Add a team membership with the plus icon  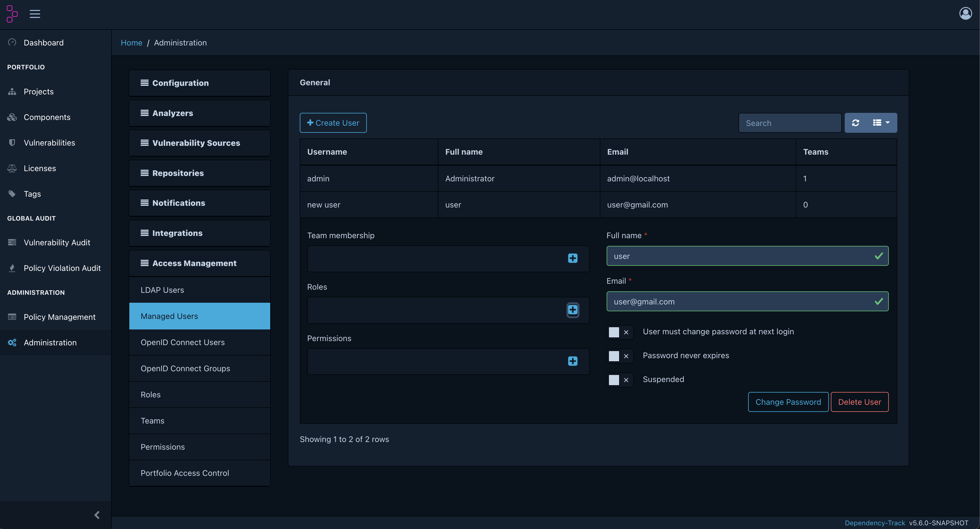(x=573, y=258)
